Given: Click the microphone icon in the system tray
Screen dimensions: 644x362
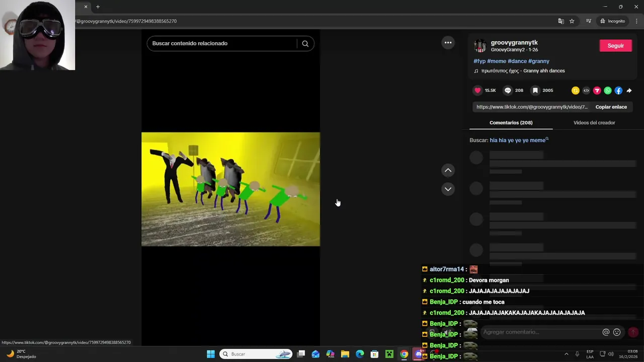Looking at the screenshot, I should [x=577, y=354].
